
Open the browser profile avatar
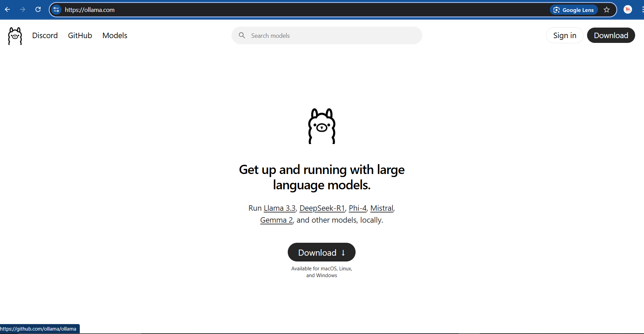[628, 10]
